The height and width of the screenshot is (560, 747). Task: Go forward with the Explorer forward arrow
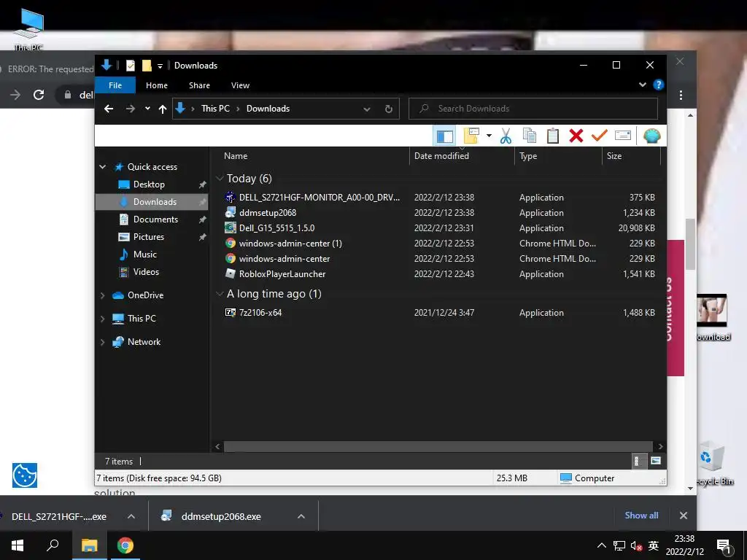click(130, 109)
